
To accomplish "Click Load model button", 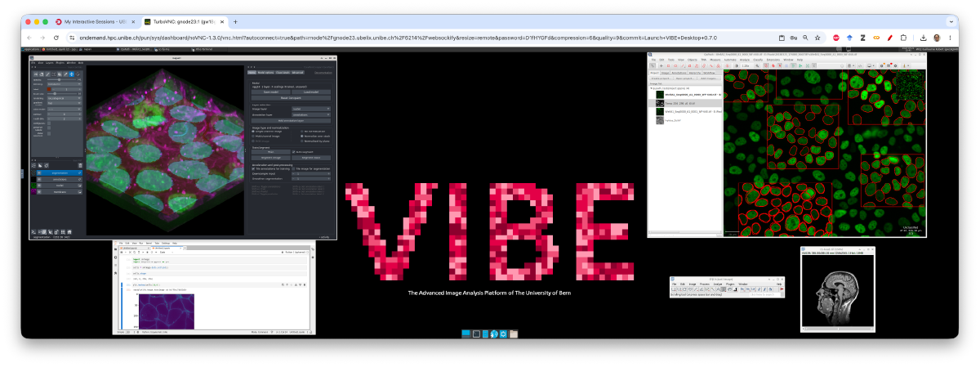I will [311, 92].
